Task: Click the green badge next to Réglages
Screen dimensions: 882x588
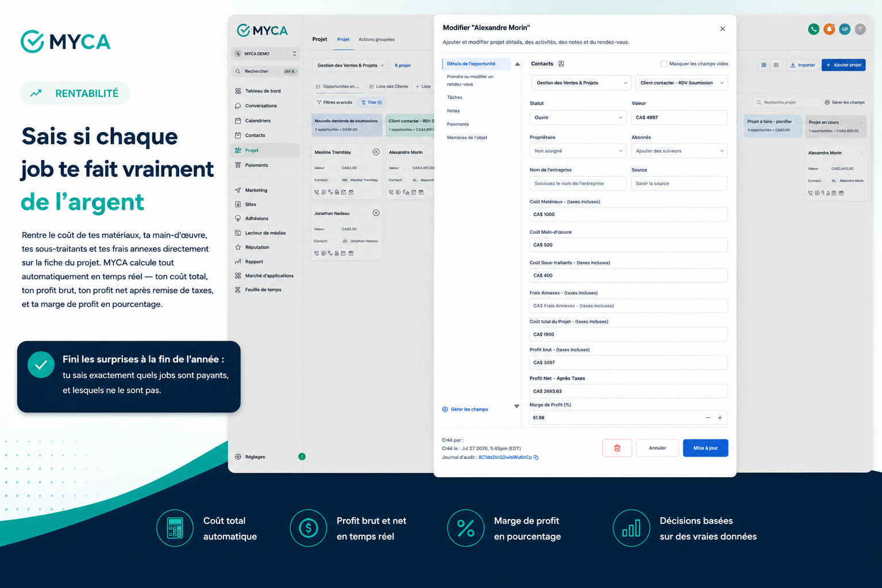Action: [x=302, y=457]
